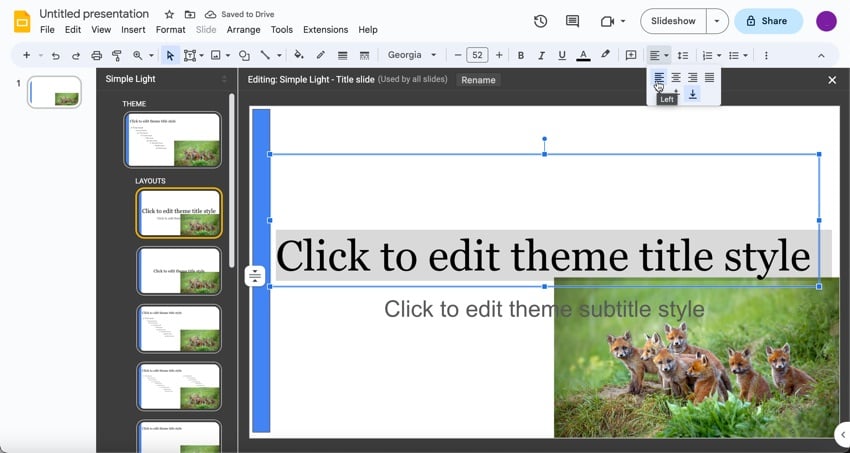
Task: Open the Georgia font dropdown
Action: click(412, 55)
